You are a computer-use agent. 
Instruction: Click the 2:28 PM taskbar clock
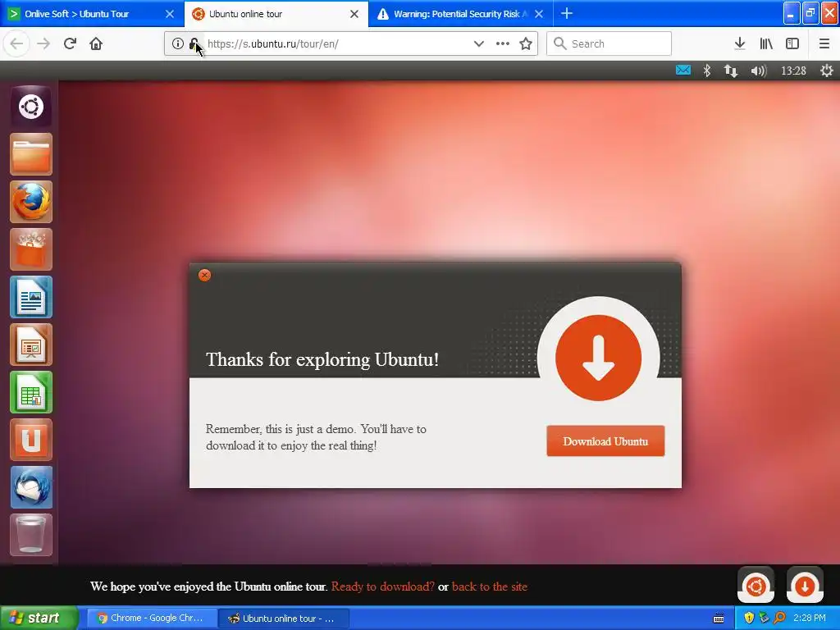click(x=810, y=618)
